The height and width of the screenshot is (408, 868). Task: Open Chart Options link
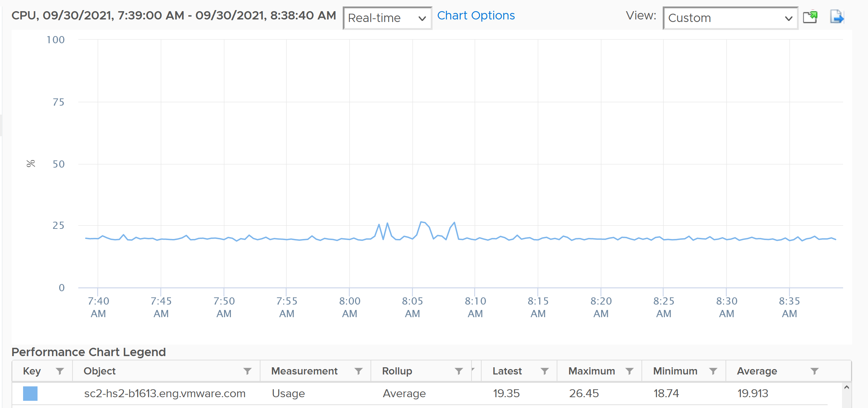476,15
